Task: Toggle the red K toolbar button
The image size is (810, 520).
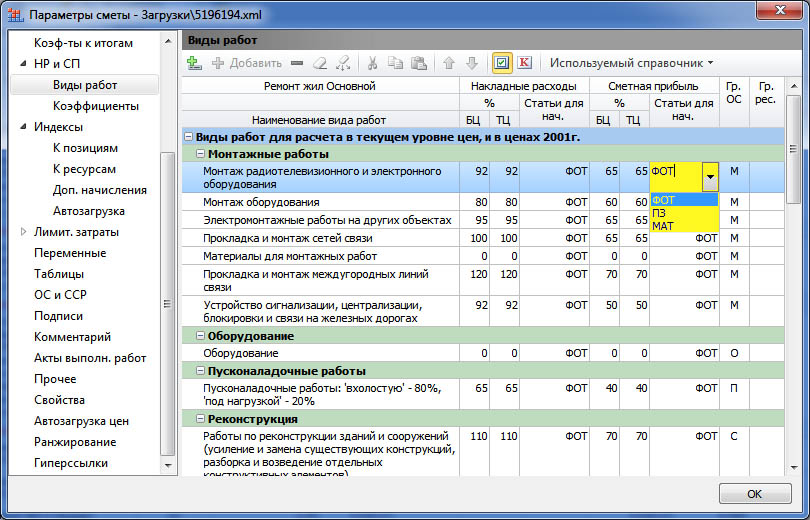Action: [524, 63]
